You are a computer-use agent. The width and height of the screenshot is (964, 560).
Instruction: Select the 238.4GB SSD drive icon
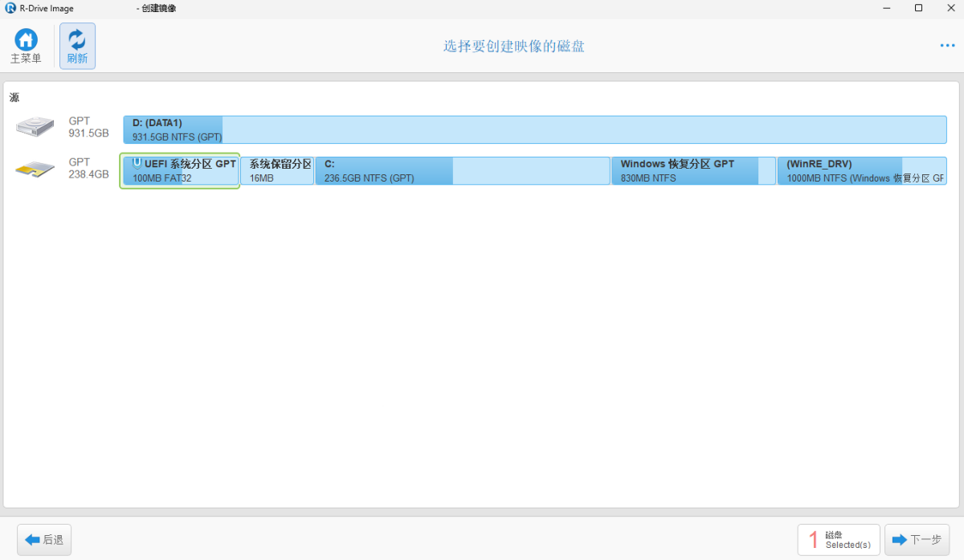[x=35, y=169]
